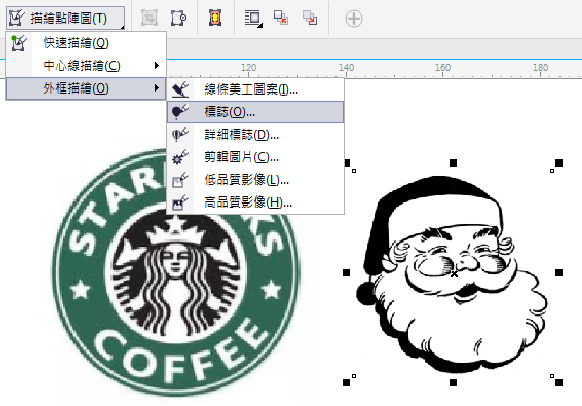
Task: Open the wrap text toolbar dropdown icon
Action: coord(253,18)
